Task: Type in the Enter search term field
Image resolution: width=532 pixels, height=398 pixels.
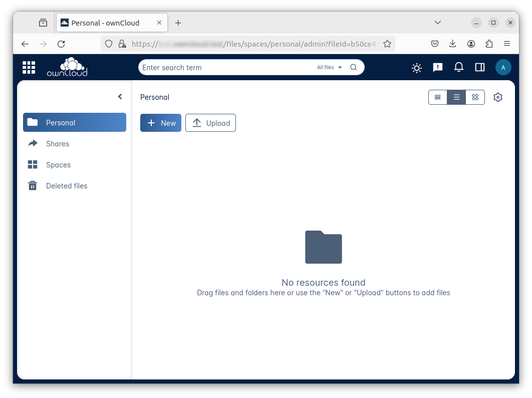Action: coord(225,67)
